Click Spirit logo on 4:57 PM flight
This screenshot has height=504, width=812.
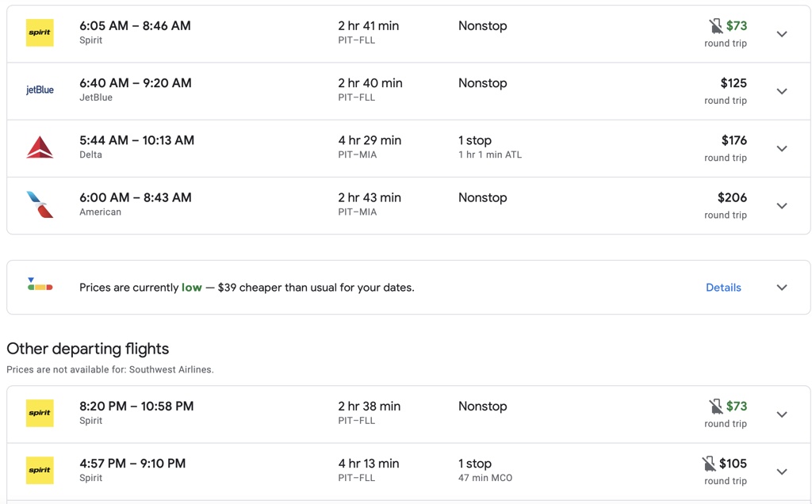[x=40, y=471]
